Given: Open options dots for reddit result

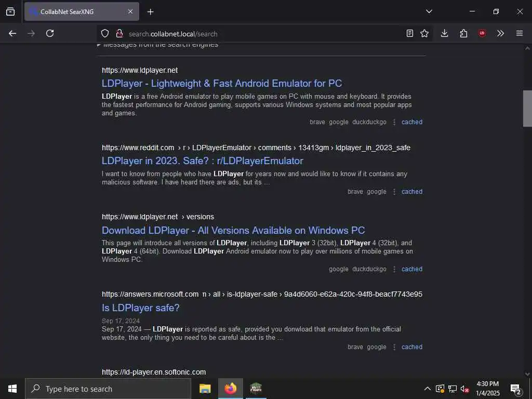Looking at the screenshot, I should click(394, 192).
